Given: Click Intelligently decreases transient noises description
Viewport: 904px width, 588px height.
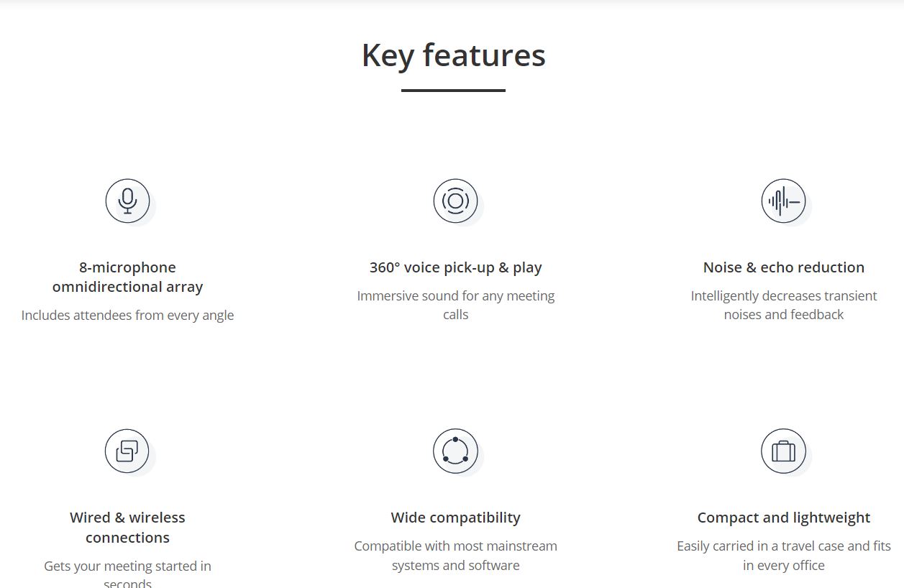Looking at the screenshot, I should 784,305.
